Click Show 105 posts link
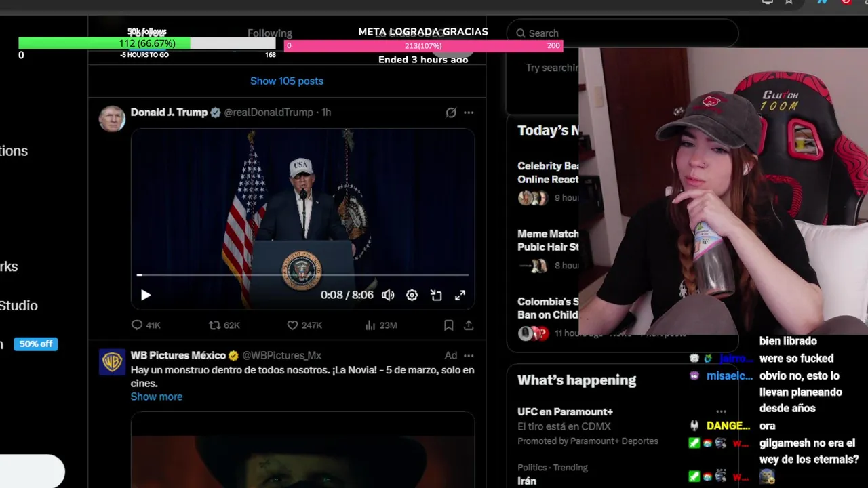Image resolution: width=868 pixels, height=488 pixels. click(287, 81)
